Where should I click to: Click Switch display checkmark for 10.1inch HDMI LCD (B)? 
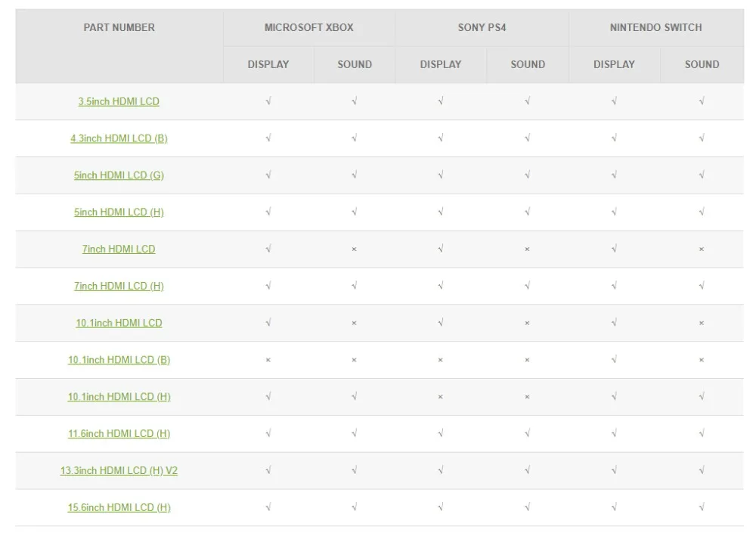[614, 360]
